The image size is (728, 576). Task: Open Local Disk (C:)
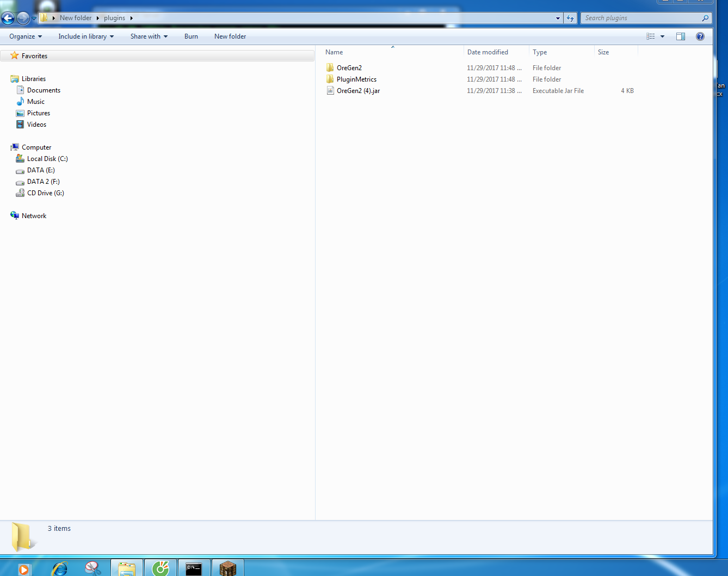(47, 159)
